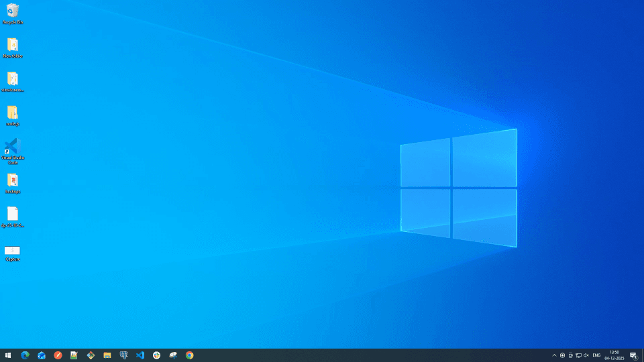Launch Microsoft Edge from the taskbar

[25, 355]
